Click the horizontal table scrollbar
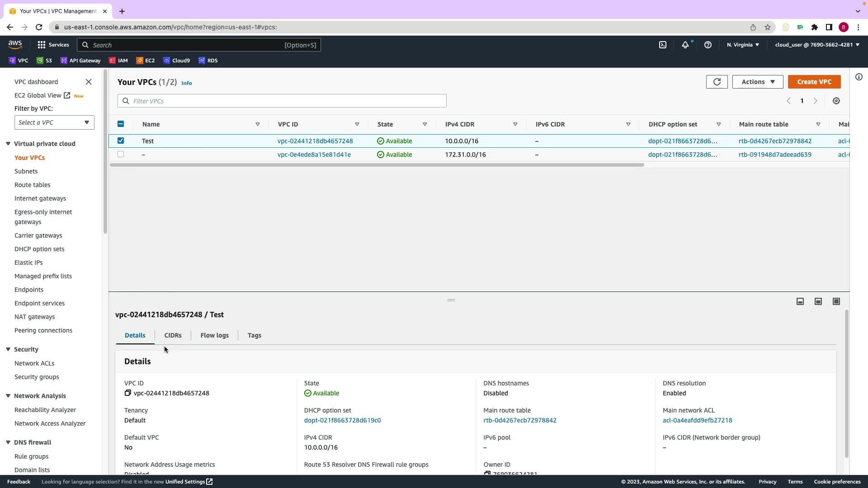The width and height of the screenshot is (868, 488). 377,165
